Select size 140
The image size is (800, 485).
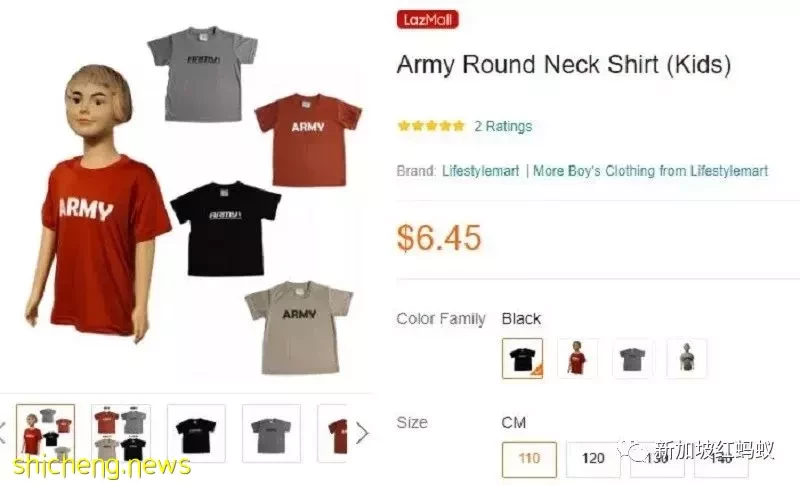[721, 458]
